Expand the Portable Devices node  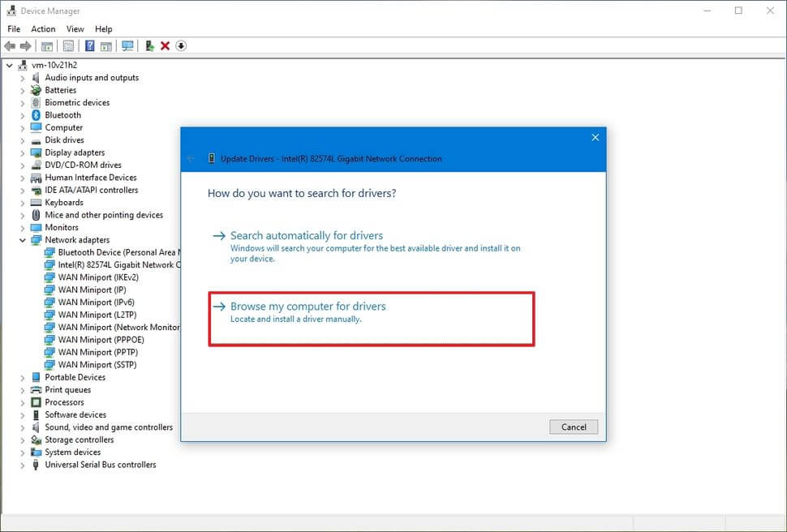tap(23, 377)
